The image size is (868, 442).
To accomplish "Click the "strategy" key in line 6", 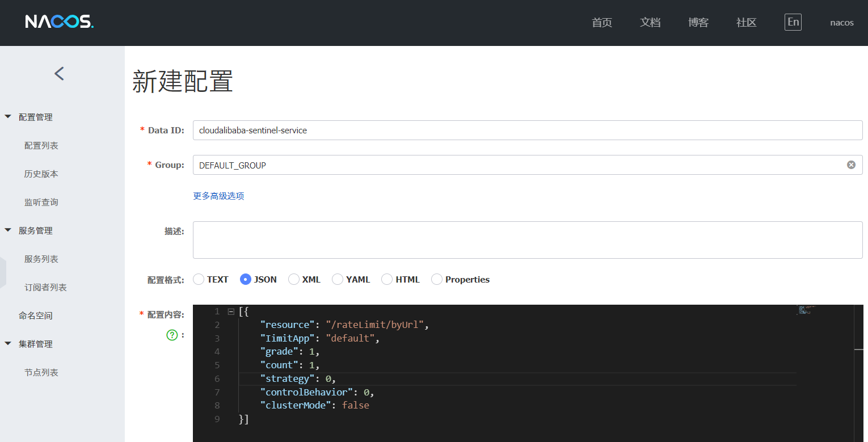I will coord(286,379).
